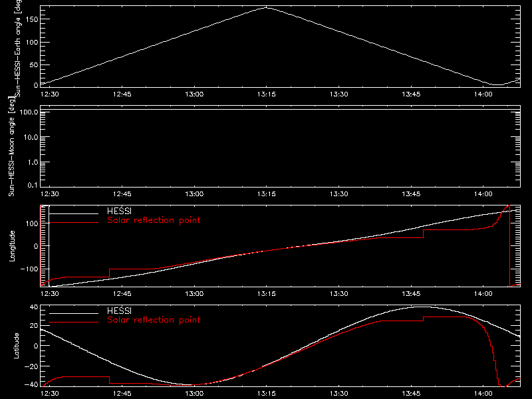Click 13:00 time label under Longitude plot
This screenshot has height=399, width=532.
194,294
